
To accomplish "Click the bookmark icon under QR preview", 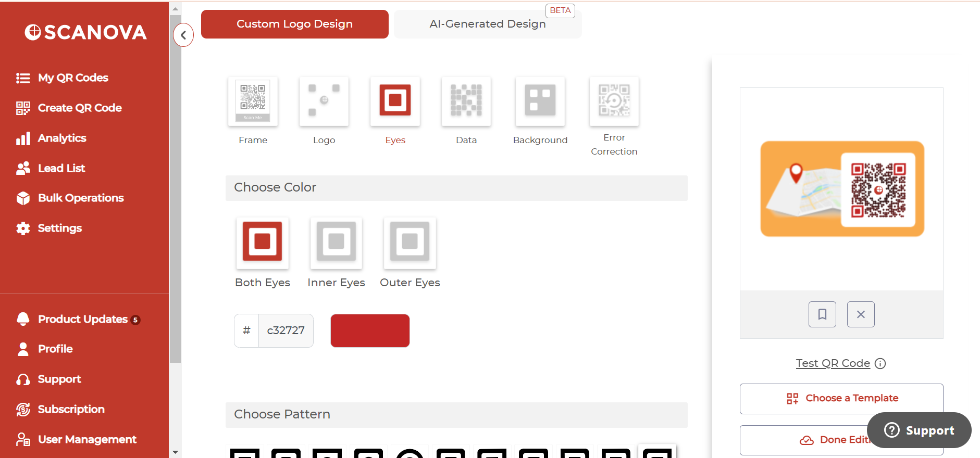I will pos(822,314).
